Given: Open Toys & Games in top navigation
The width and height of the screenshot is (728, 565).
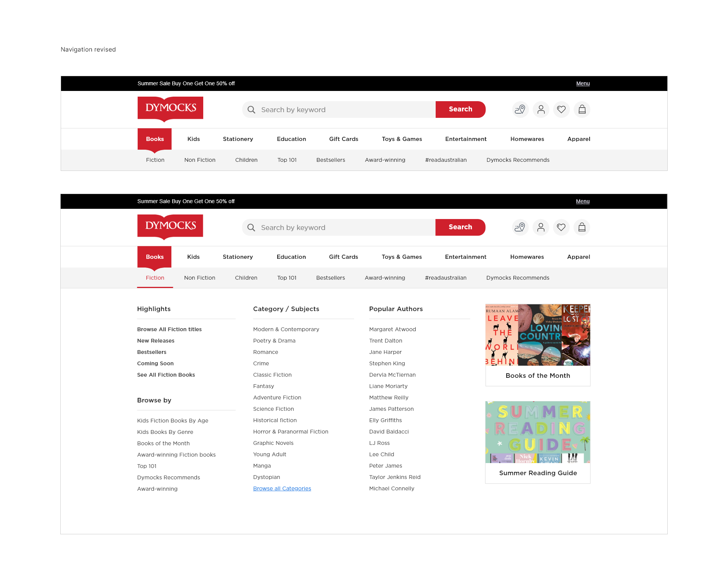Looking at the screenshot, I should coord(402,139).
